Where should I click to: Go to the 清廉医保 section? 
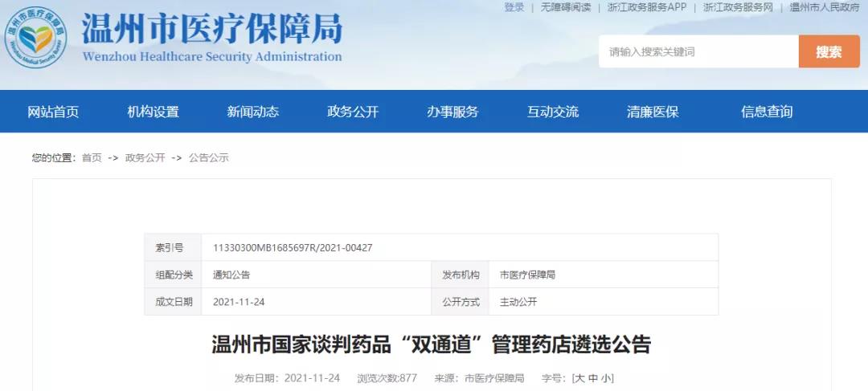tap(653, 112)
